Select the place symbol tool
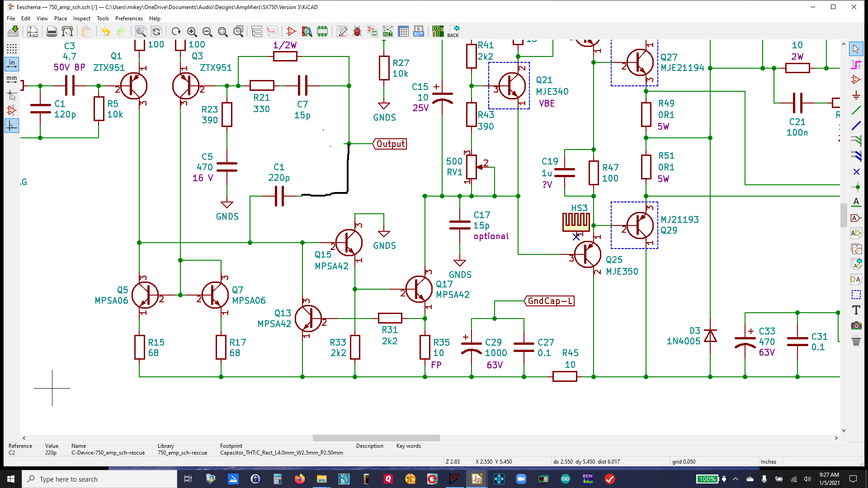This screenshot has width=868, height=488. tap(856, 80)
